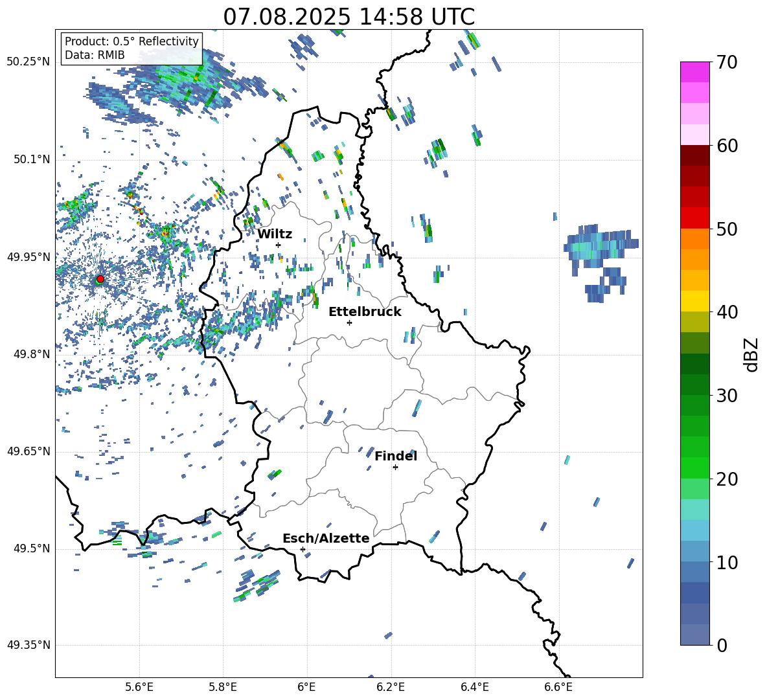This screenshot has height=700, width=767.
Task: Click the Wiltz city label
Action: click(275, 234)
